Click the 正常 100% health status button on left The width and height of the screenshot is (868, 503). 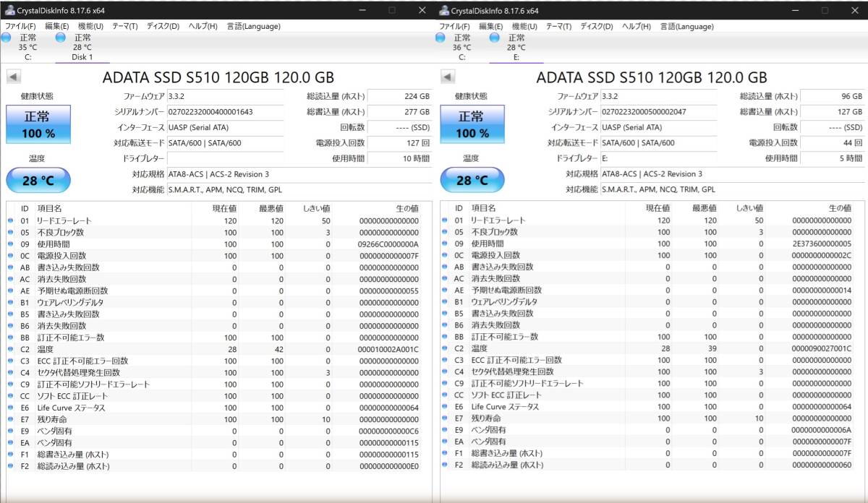(x=38, y=125)
